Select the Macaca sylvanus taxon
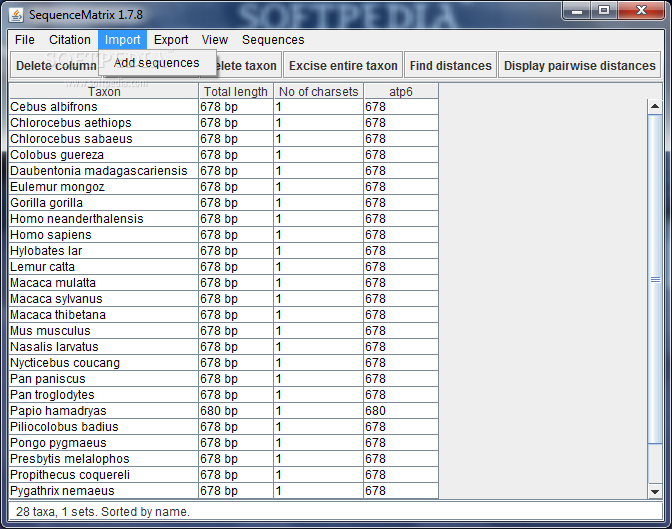The width and height of the screenshot is (672, 529). pos(104,299)
